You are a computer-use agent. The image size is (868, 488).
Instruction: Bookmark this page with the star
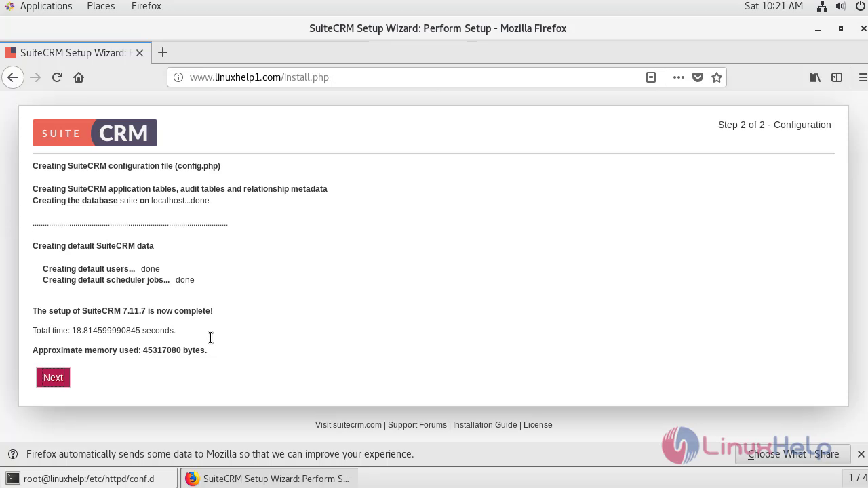coord(716,77)
